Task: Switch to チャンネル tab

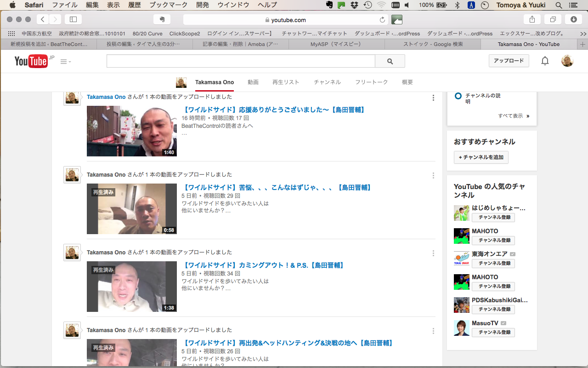Action: coord(327,82)
